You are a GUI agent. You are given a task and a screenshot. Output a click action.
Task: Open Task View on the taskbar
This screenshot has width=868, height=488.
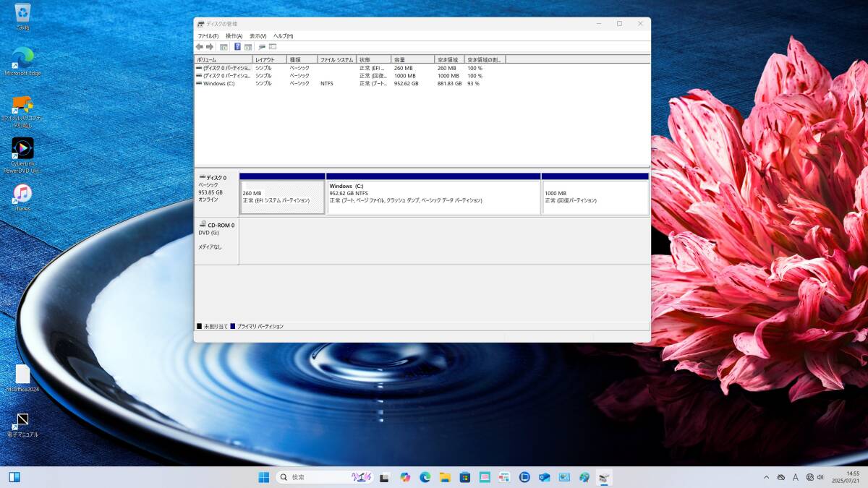click(385, 477)
